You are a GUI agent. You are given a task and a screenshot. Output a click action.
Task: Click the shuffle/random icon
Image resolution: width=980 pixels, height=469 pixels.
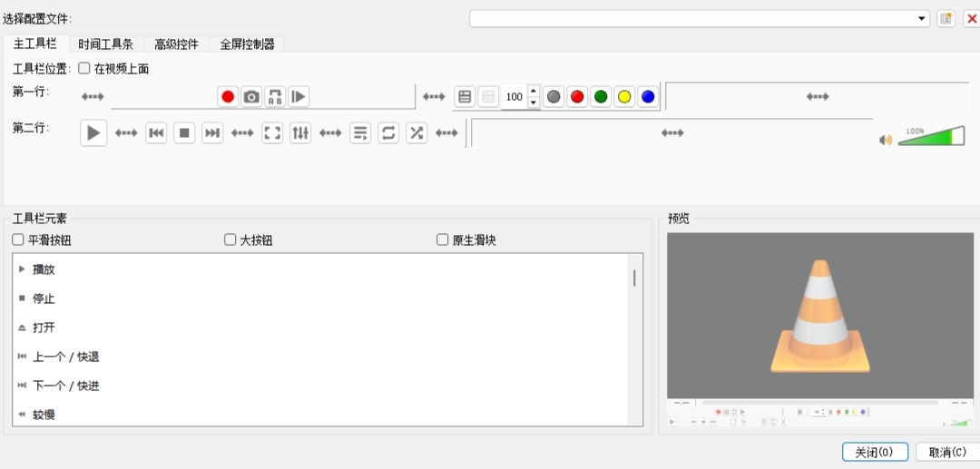(x=416, y=133)
